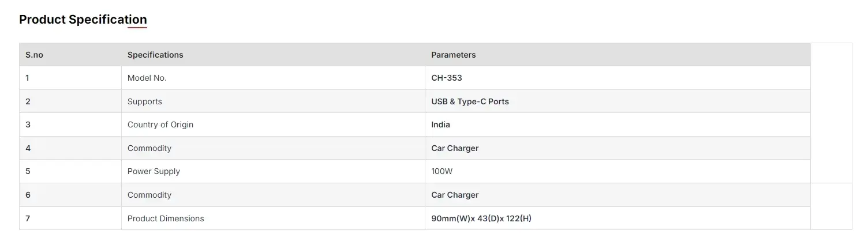
Task: Select the S.no column header
Action: (x=70, y=55)
